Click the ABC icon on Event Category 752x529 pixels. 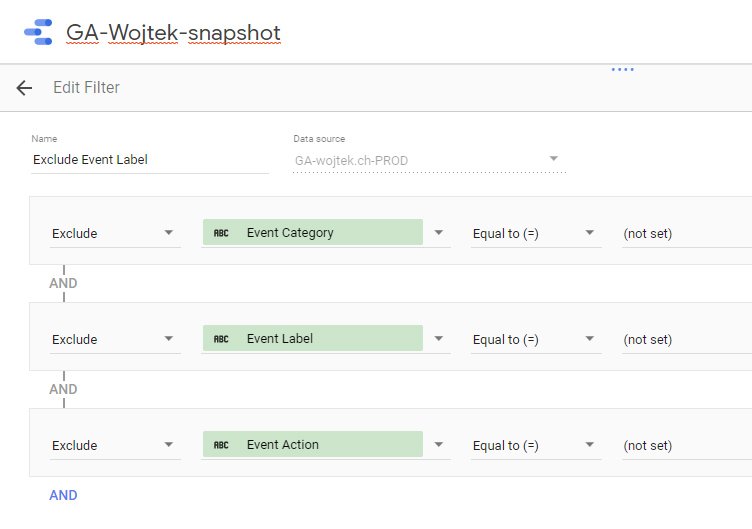point(221,233)
